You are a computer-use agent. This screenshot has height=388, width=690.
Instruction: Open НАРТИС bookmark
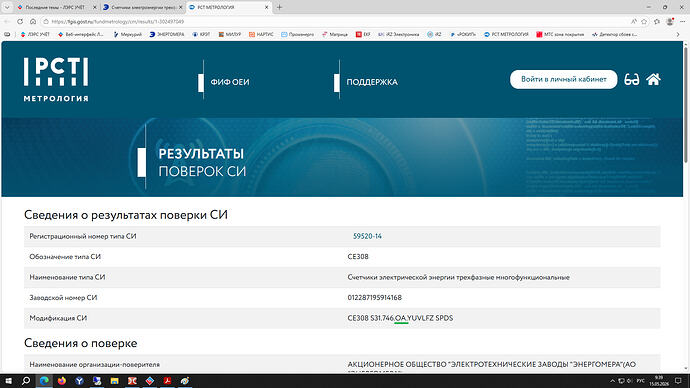click(x=261, y=34)
